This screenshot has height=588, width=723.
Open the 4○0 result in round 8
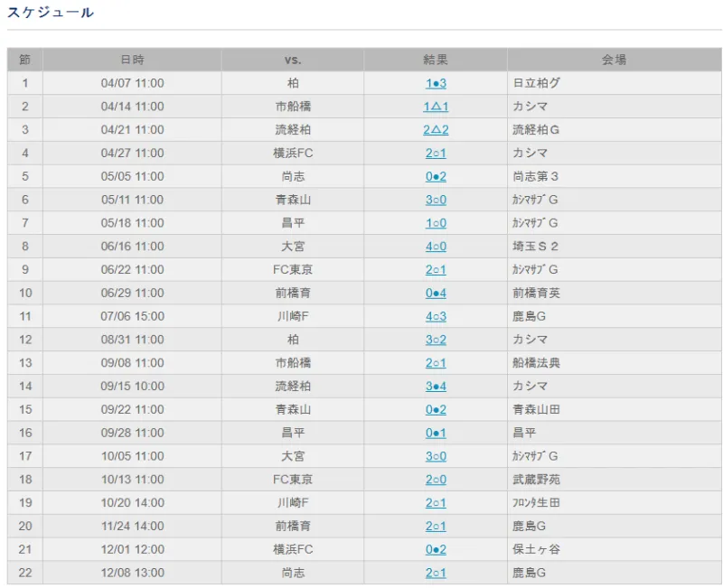(x=436, y=247)
